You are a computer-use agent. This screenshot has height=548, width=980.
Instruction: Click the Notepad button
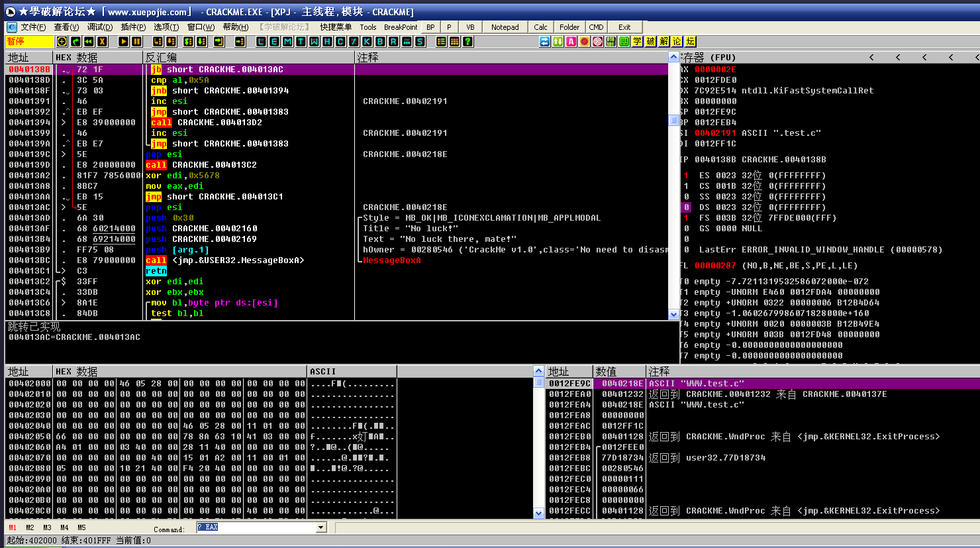pyautogui.click(x=505, y=27)
